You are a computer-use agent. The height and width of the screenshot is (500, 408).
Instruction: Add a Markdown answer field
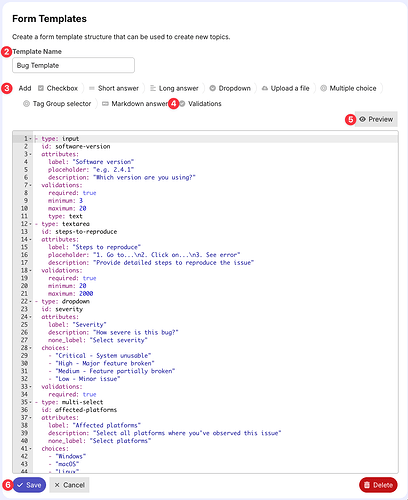coord(135,104)
